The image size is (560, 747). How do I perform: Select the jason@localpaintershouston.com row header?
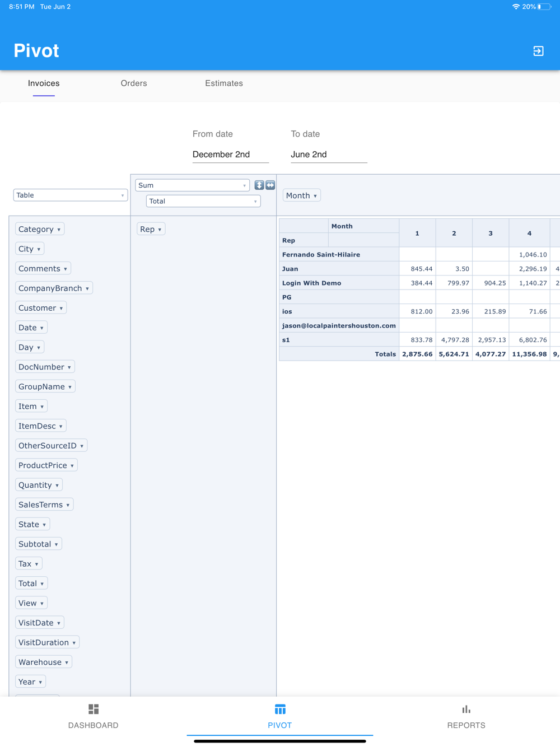pyautogui.click(x=339, y=325)
